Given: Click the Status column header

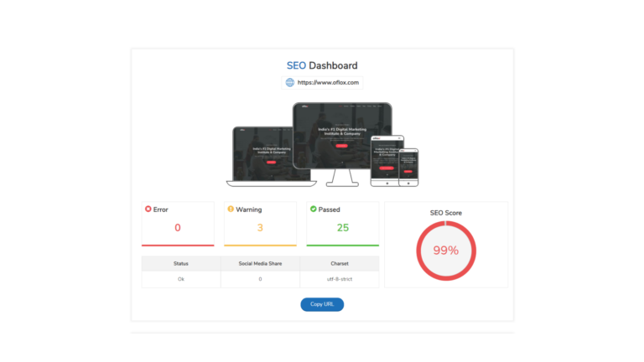Looking at the screenshot, I should pos(181,263).
